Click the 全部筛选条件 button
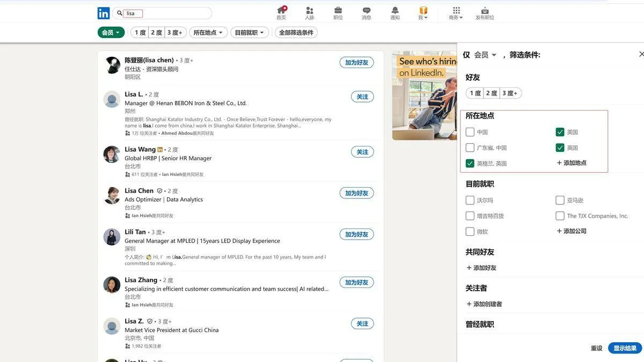The image size is (644, 362). coord(296,32)
